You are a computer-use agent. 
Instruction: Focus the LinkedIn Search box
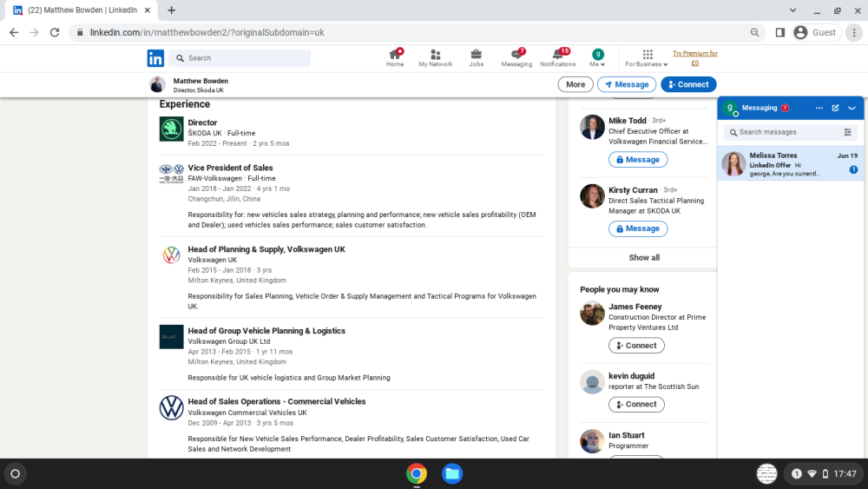tap(240, 58)
